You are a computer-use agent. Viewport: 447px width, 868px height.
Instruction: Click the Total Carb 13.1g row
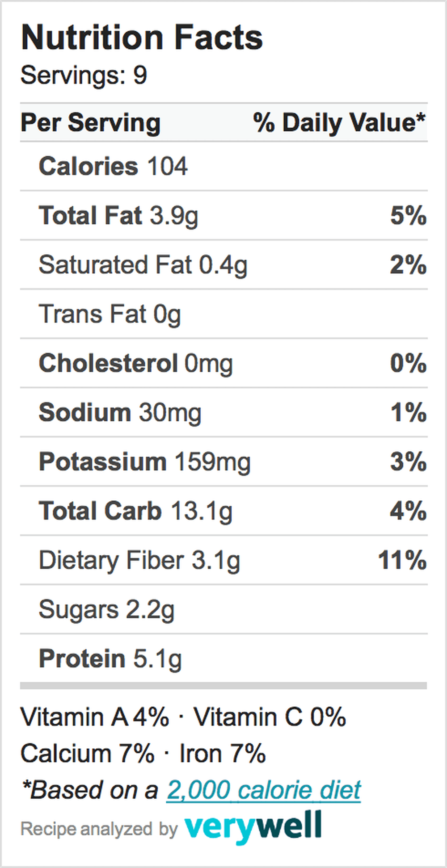[223, 511]
